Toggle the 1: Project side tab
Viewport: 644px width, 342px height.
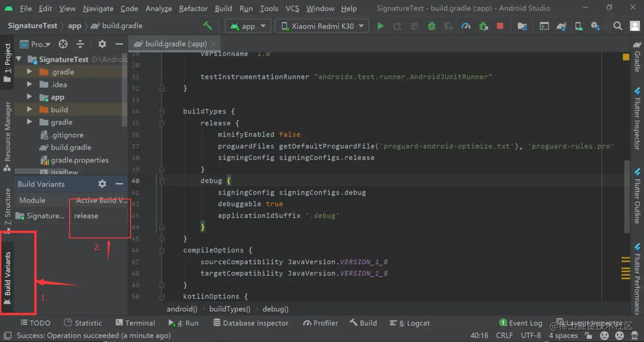tap(7, 63)
